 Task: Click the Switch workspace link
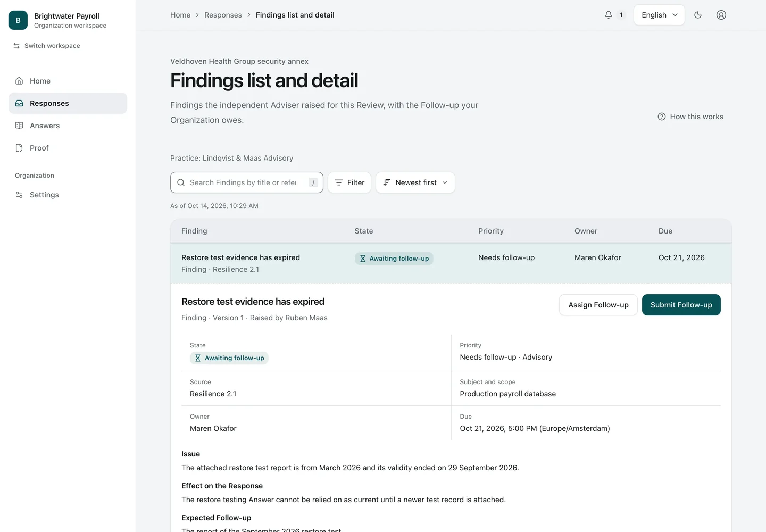pos(47,46)
